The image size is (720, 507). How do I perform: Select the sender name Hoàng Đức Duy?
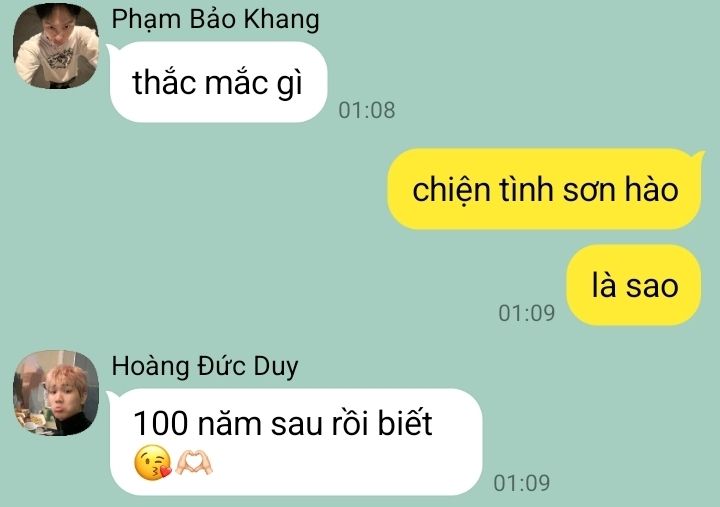coord(205,367)
